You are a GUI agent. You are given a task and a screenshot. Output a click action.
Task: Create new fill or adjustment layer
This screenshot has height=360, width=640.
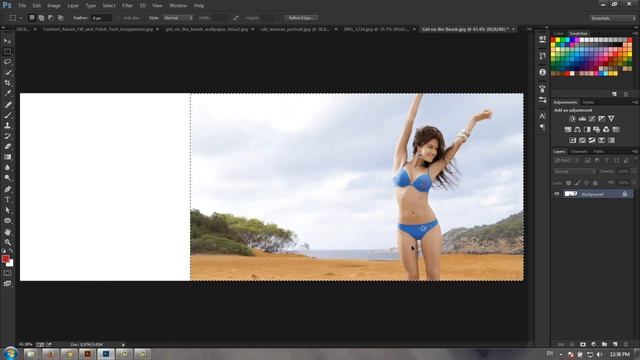tap(593, 344)
